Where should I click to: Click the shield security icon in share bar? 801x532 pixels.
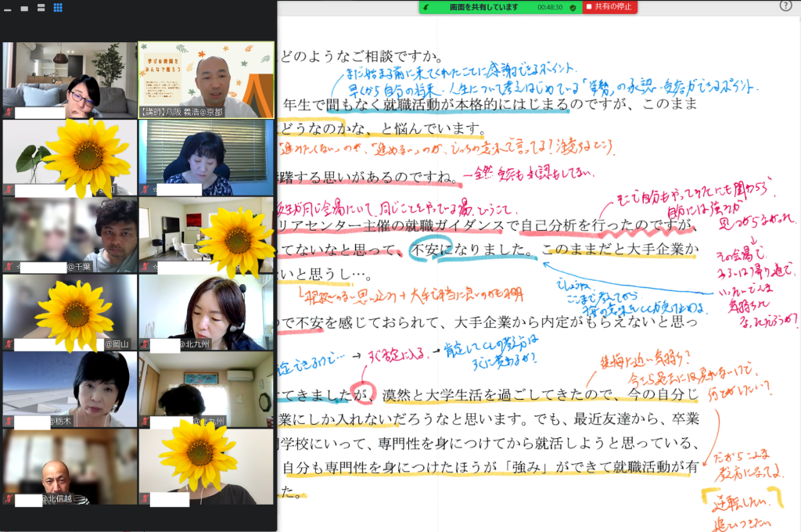(x=573, y=7)
